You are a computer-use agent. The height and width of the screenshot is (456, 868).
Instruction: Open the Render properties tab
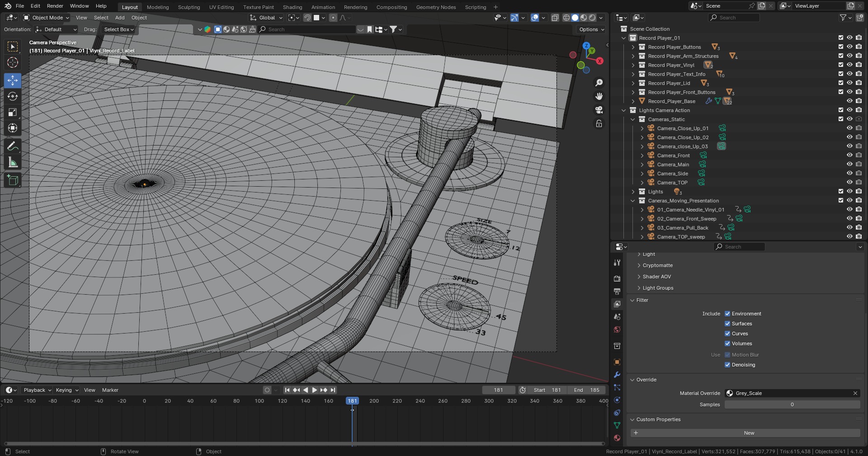[x=617, y=279]
